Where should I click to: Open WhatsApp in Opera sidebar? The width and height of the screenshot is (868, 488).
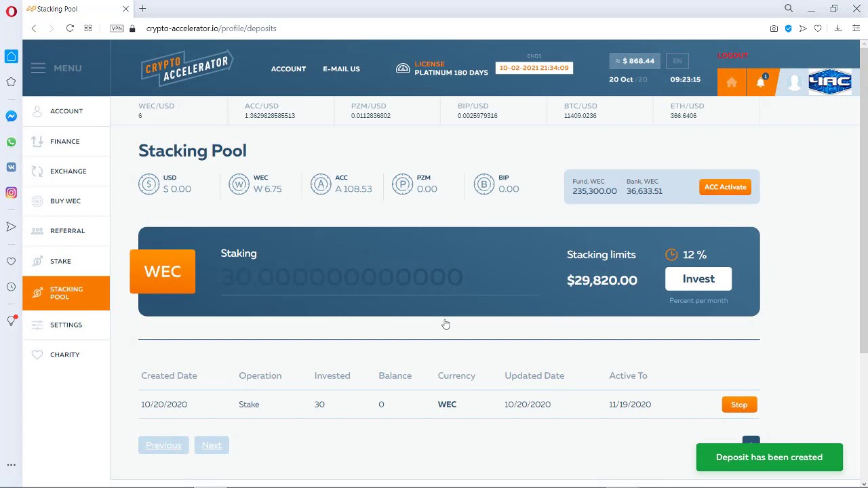pos(11,142)
